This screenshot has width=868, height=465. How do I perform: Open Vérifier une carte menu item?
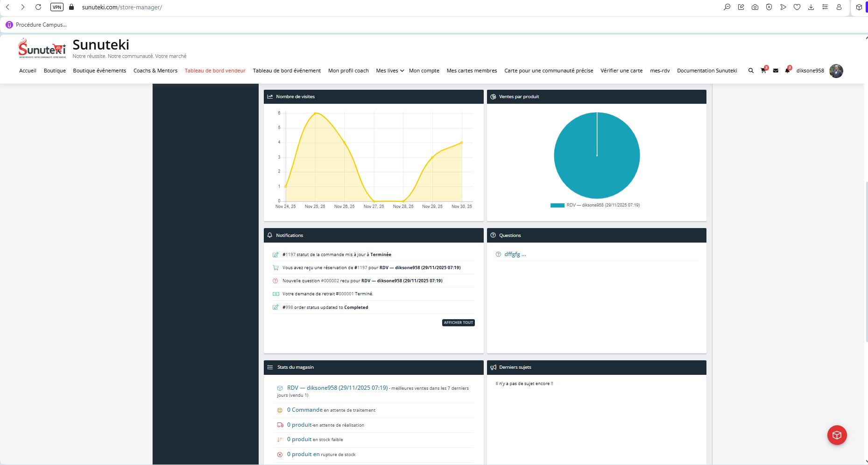point(621,71)
